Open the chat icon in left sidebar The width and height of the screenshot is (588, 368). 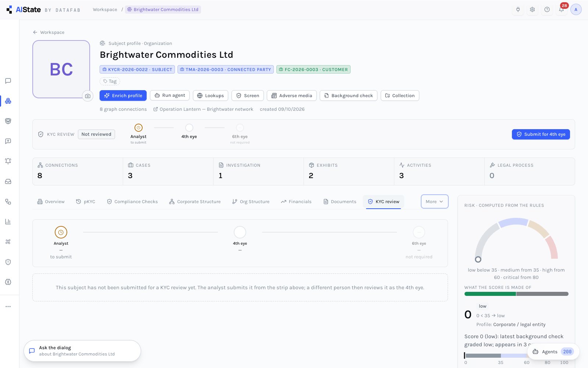coord(8,81)
